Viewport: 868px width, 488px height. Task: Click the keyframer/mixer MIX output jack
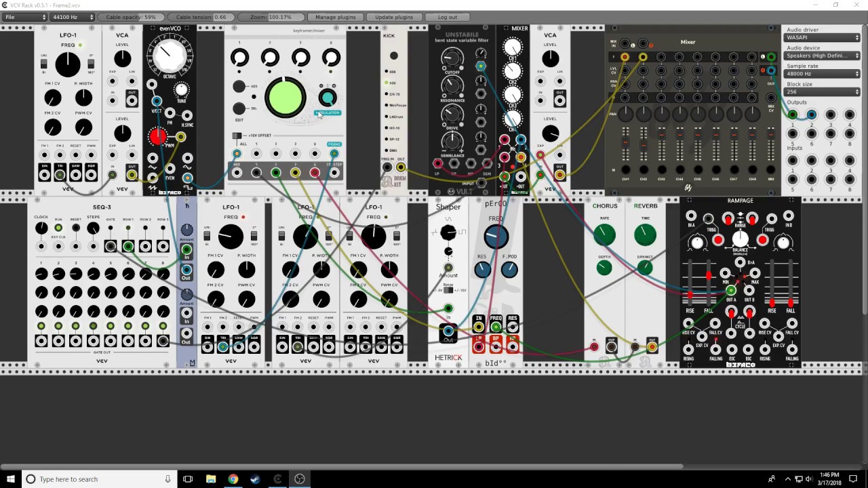pyautogui.click(x=237, y=173)
